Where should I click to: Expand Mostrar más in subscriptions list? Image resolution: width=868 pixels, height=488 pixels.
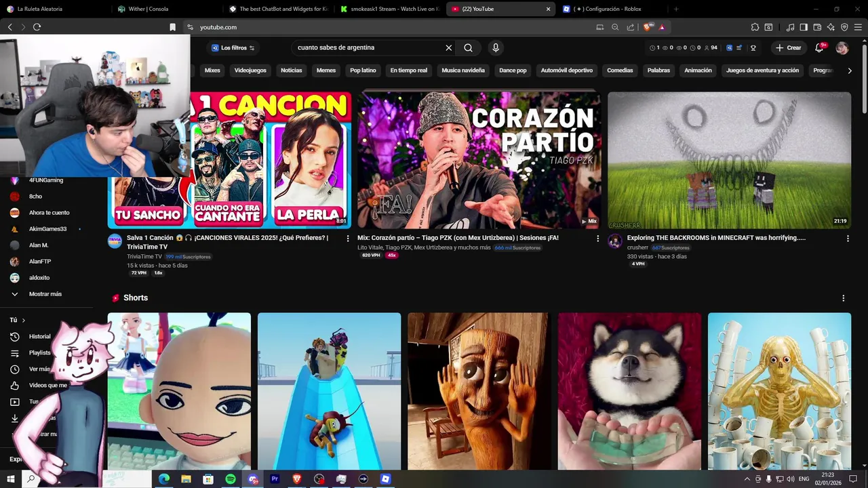(45, 294)
